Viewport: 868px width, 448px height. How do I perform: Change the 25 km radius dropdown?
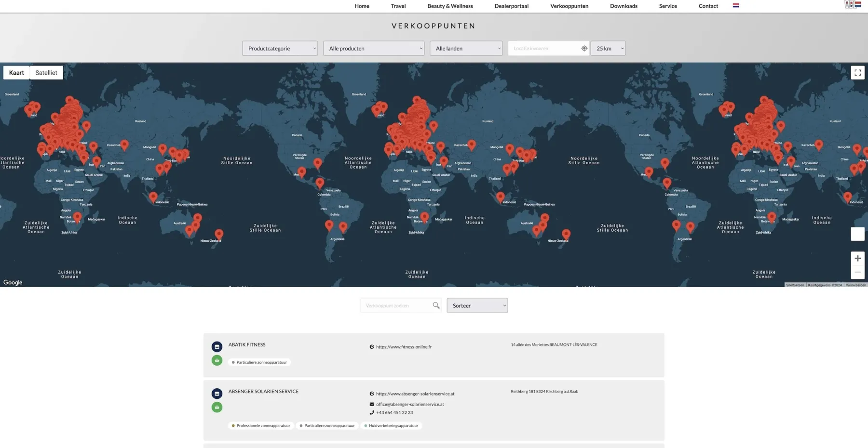608,48
